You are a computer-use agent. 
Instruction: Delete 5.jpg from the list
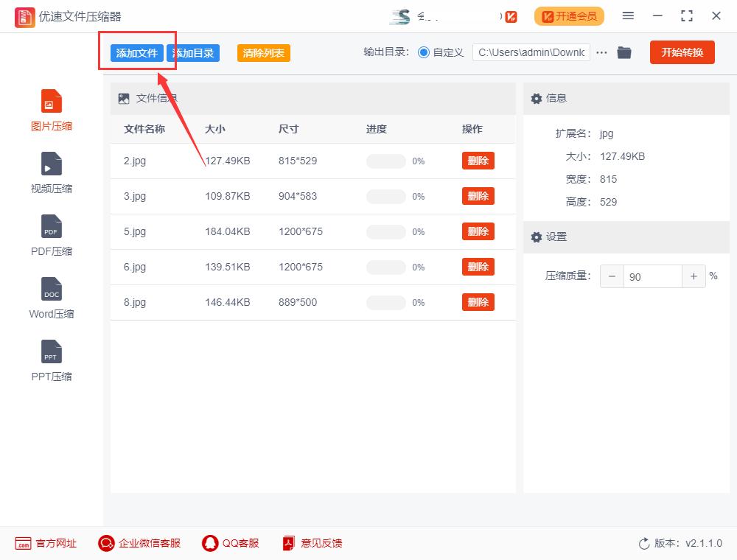click(478, 231)
